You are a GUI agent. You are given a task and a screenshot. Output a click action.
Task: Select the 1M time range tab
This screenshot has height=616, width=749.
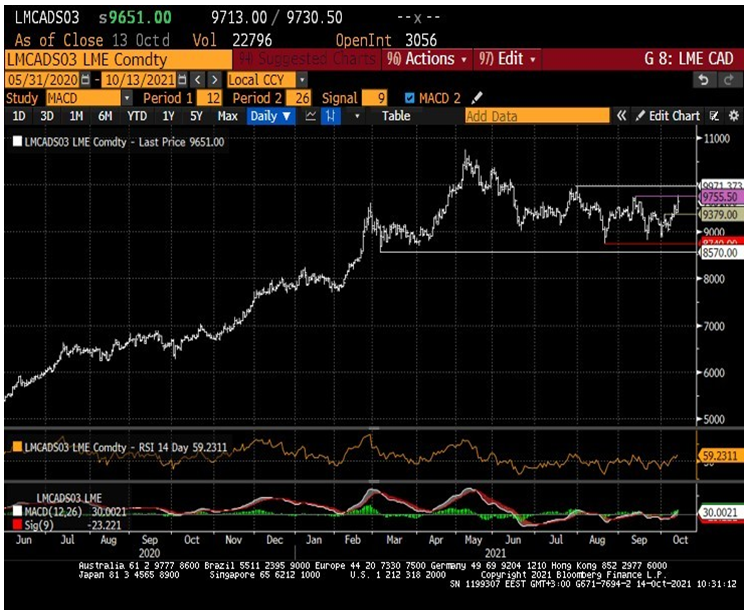tap(76, 116)
